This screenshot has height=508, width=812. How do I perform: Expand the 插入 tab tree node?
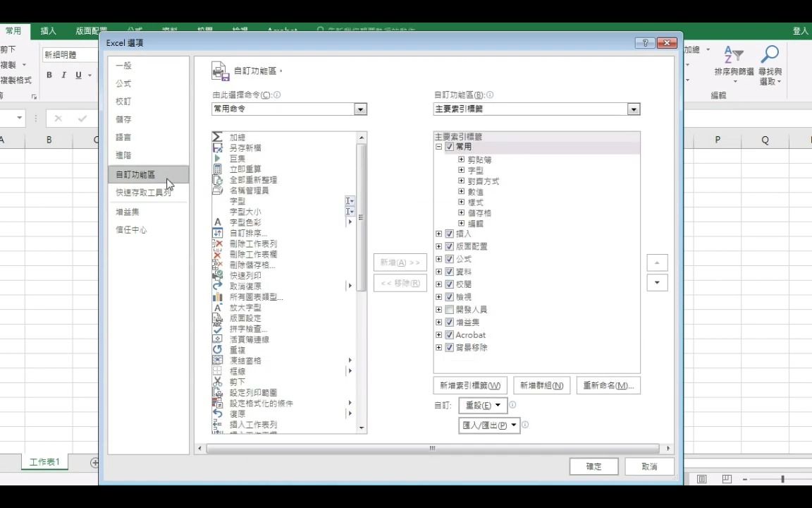[x=438, y=233]
